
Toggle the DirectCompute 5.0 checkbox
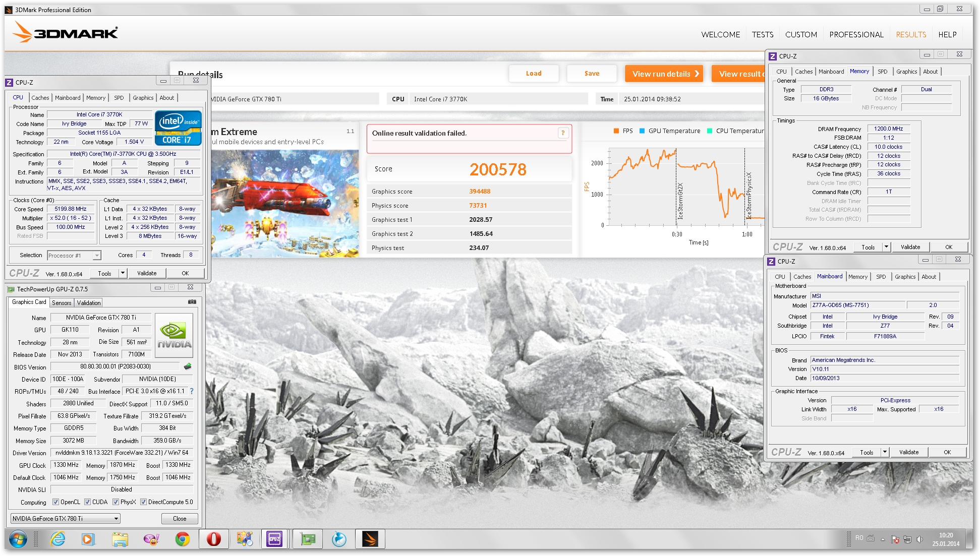pyautogui.click(x=143, y=502)
